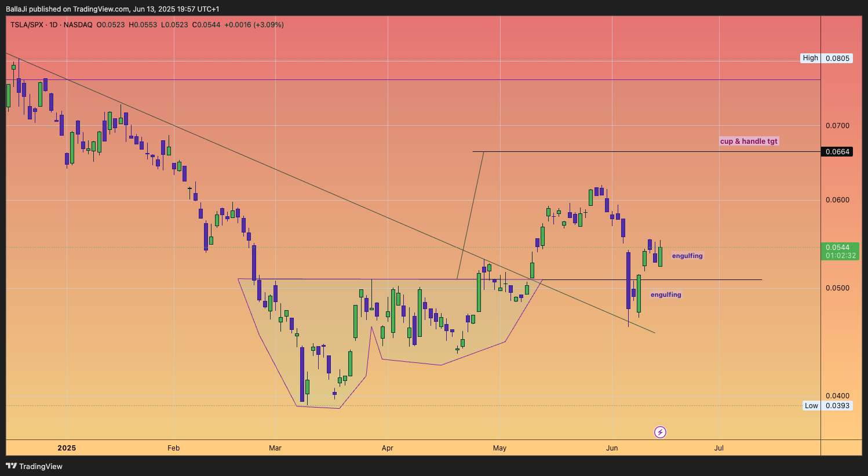Click the Mar label on time axis
Screen dimensions: 868x476
(275, 448)
